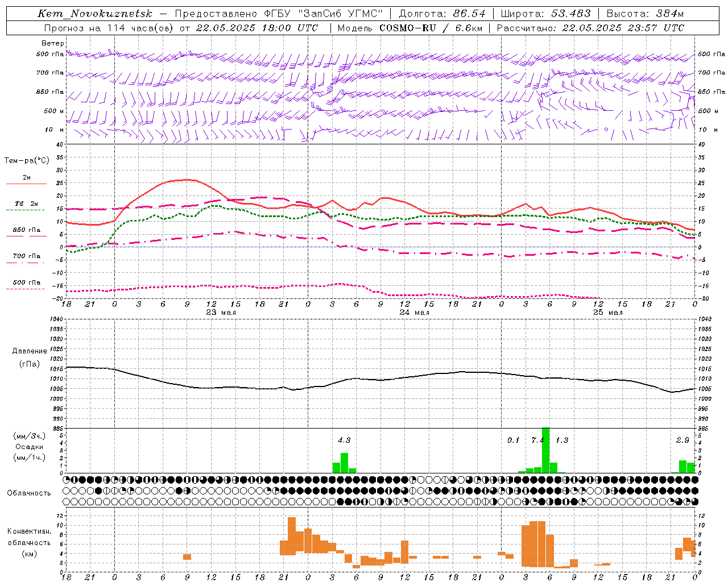Click the 7.4 precipitation total value
Viewport: 728px width, 582px height.
[538, 440]
